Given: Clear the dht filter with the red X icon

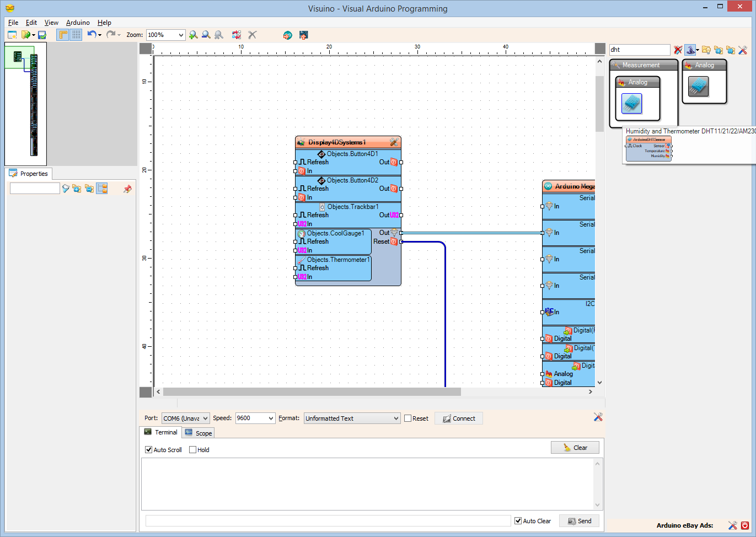Looking at the screenshot, I should pyautogui.click(x=678, y=50).
